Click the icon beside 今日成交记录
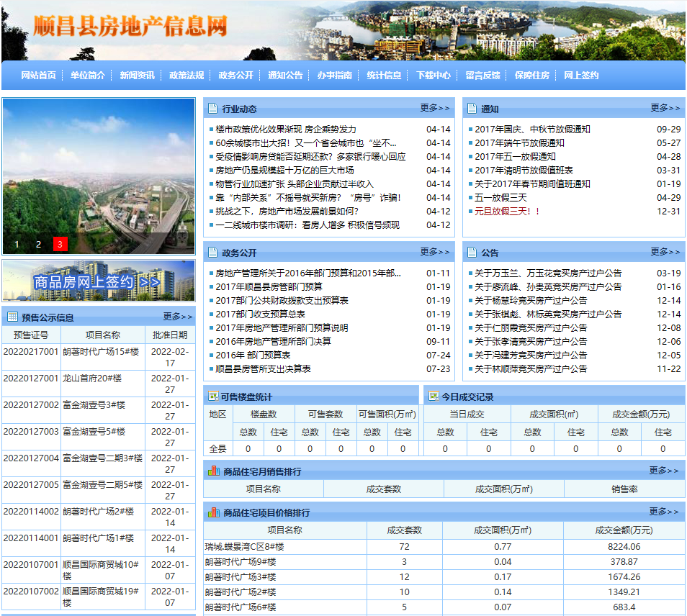Screen dimensions: 687x616 (x=434, y=397)
